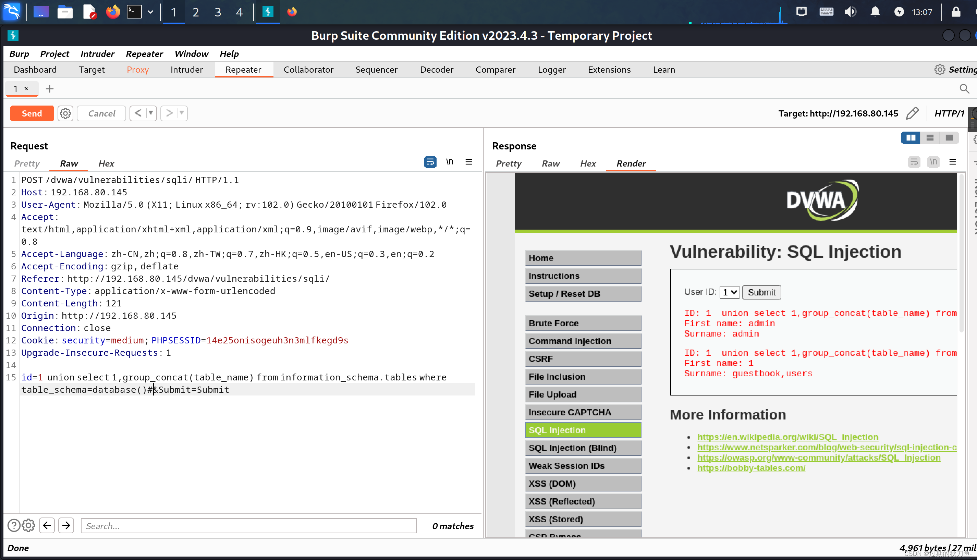The image size is (977, 560).
Task: Click the volume icon in system tray
Action: (850, 12)
